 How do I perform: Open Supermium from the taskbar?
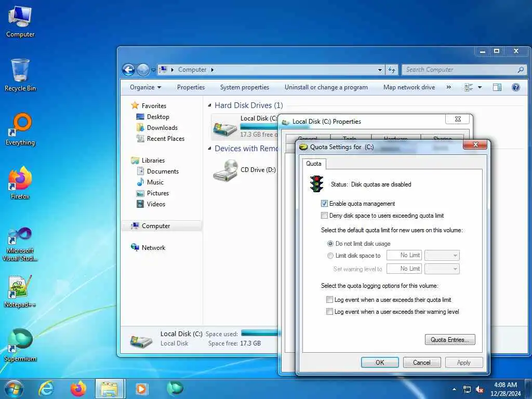[175, 388]
